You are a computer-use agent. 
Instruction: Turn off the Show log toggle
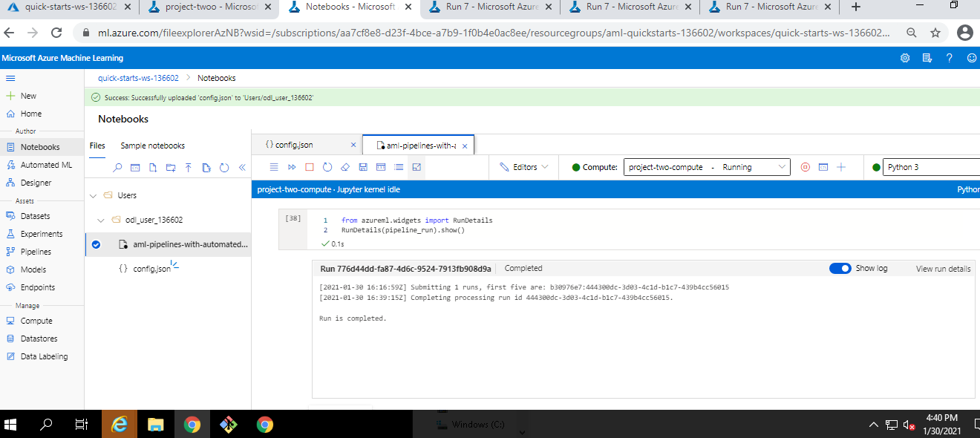click(840, 268)
